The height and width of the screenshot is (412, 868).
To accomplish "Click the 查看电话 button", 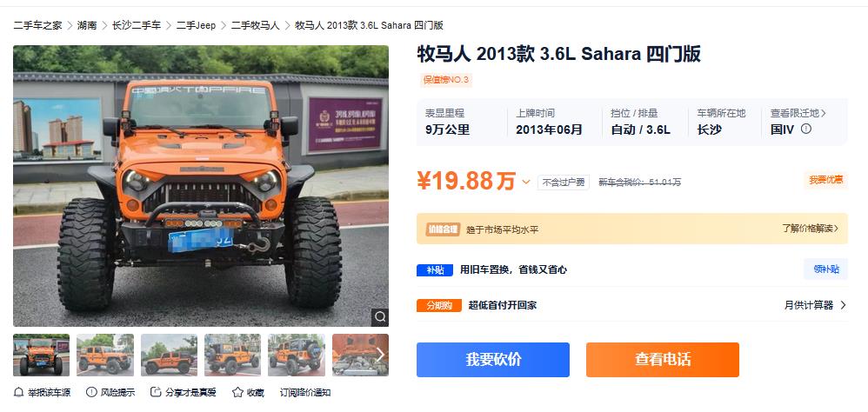I will pos(663,360).
